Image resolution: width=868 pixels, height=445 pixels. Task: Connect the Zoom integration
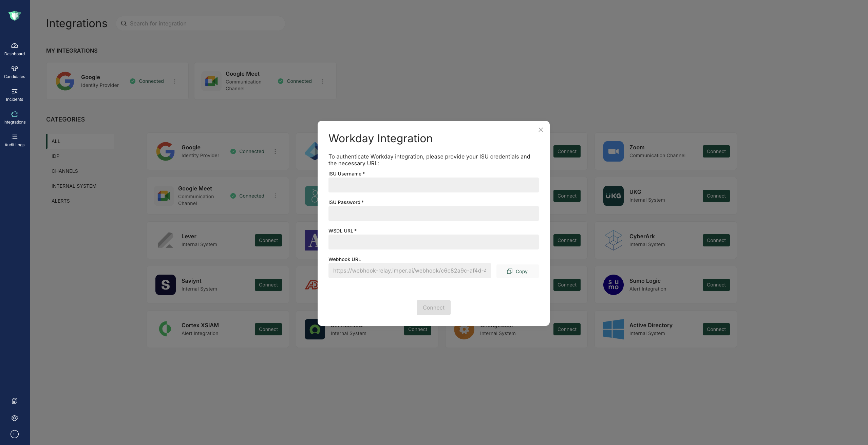point(716,151)
